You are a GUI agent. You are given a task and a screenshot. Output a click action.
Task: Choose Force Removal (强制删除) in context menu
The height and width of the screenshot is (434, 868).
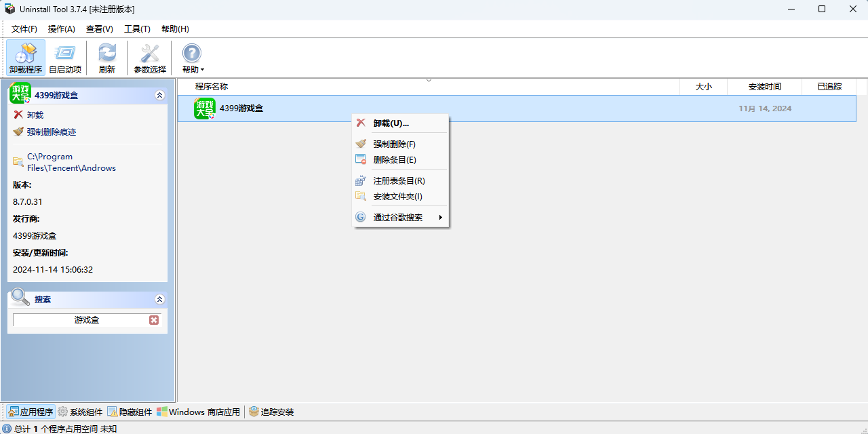pos(394,144)
